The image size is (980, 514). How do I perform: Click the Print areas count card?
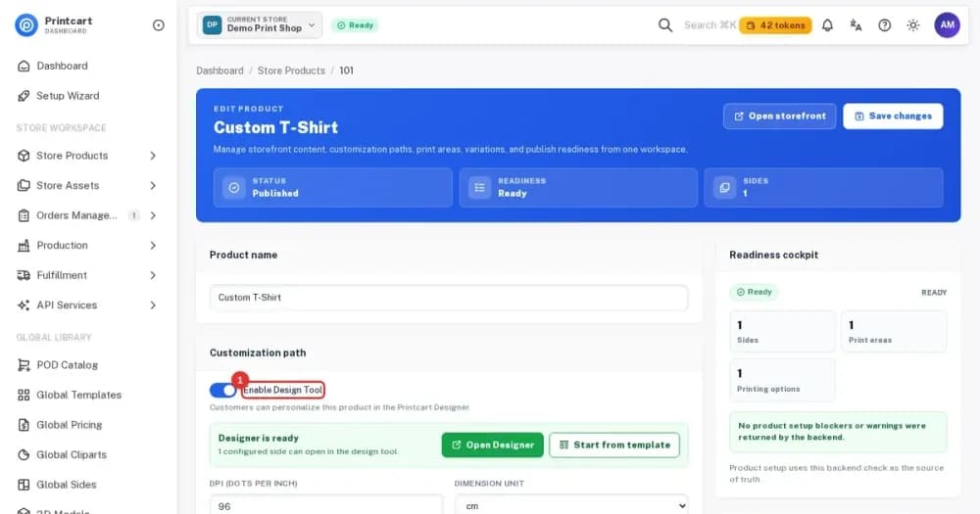coord(894,332)
